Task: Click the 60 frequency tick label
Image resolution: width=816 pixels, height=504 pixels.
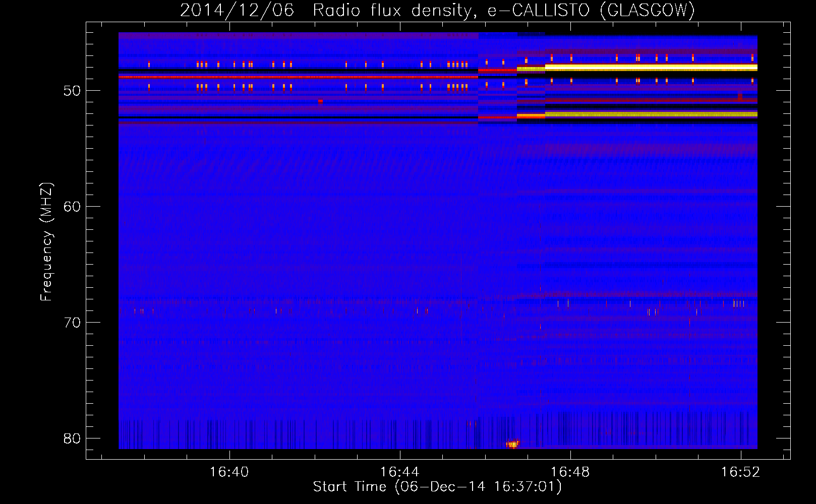Action: 72,207
